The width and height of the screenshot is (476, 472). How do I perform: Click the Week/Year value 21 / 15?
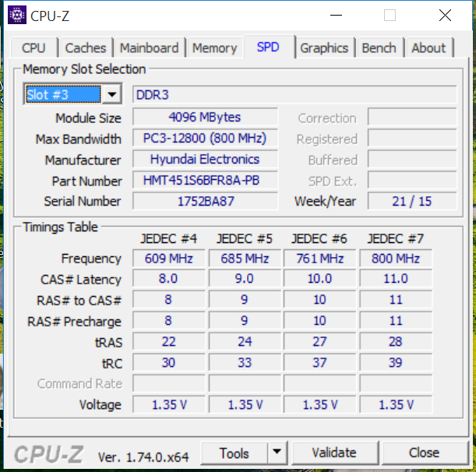tap(412, 201)
